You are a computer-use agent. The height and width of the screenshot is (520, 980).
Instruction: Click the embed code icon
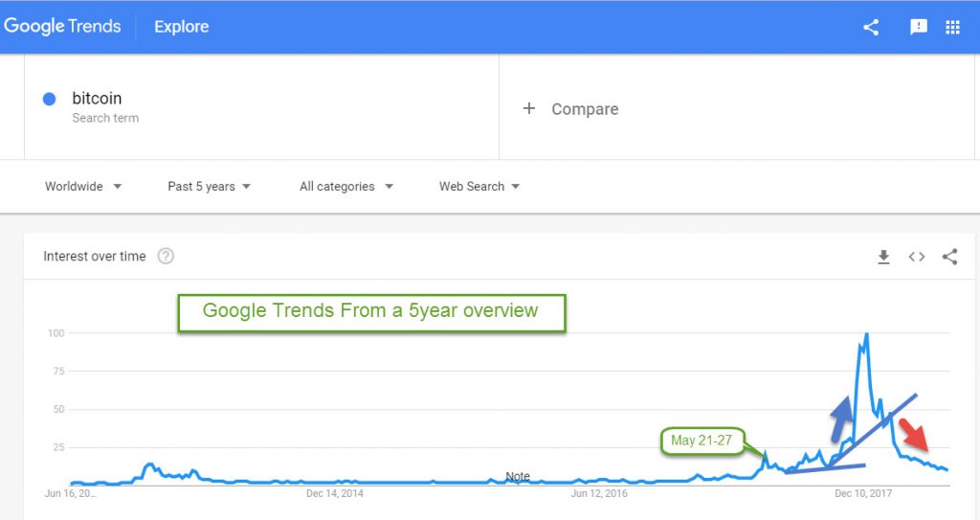coord(917,257)
